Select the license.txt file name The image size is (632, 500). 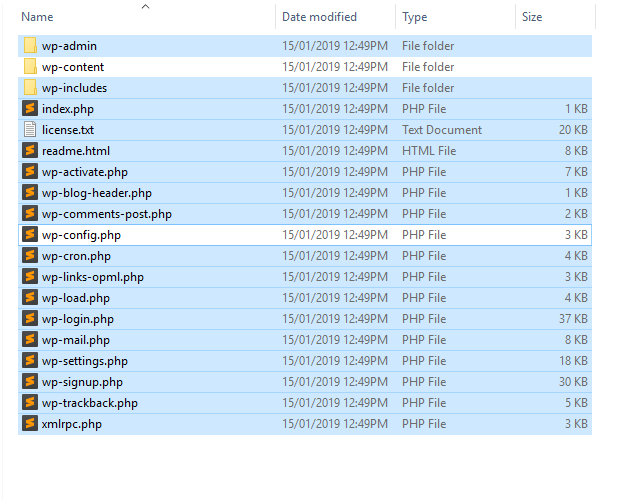point(68,130)
